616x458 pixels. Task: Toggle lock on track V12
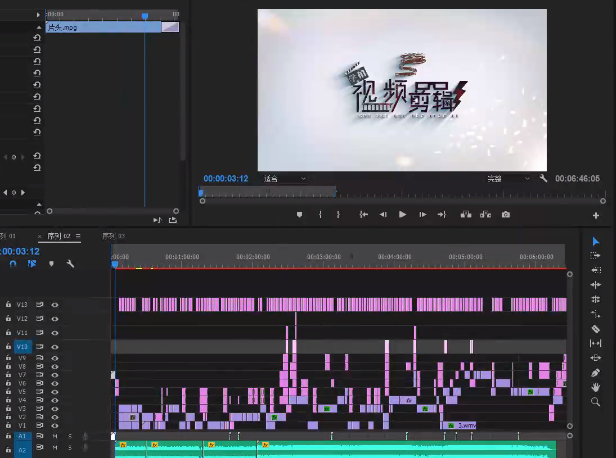8,318
